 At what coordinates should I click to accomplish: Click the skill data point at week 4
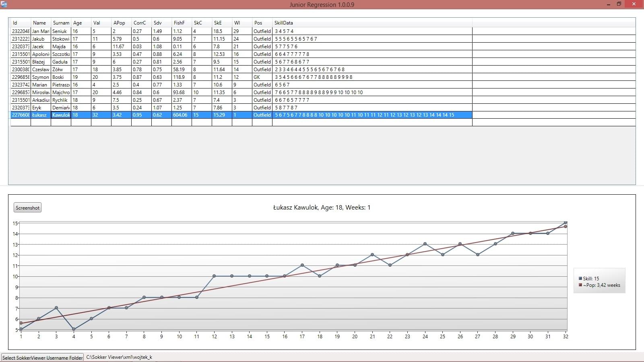[74, 329]
